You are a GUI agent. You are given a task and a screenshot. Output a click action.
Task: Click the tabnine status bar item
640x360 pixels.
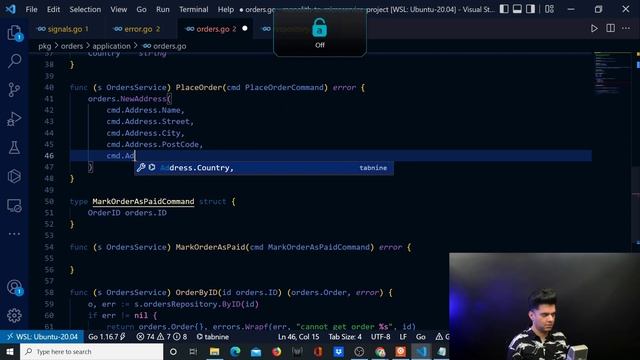click(212, 337)
